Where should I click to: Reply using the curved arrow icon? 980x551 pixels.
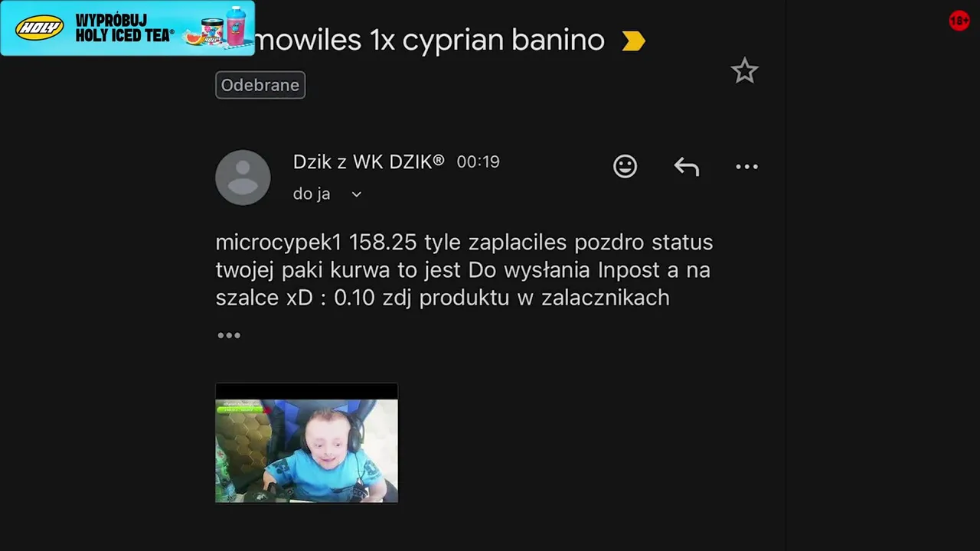[x=686, y=166]
